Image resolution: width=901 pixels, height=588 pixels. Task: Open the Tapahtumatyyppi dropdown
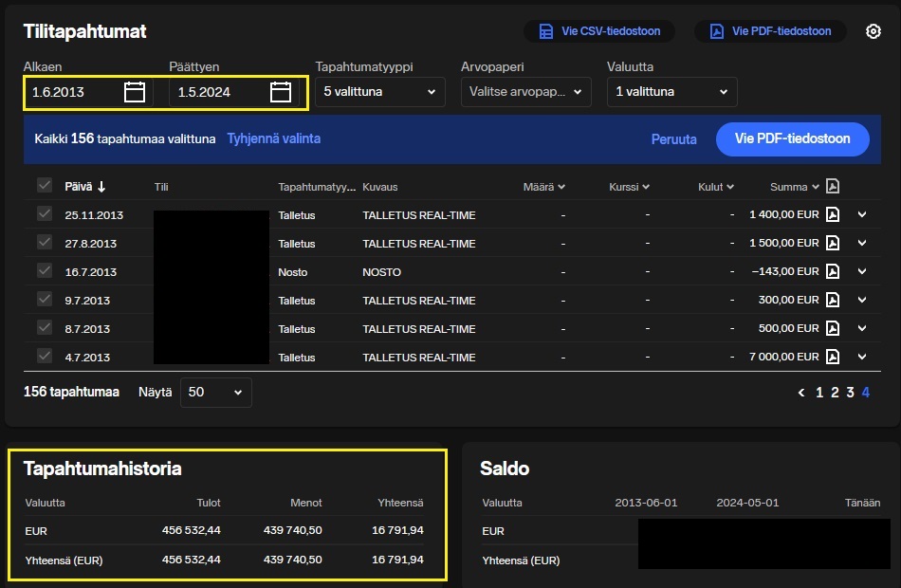[x=379, y=92]
